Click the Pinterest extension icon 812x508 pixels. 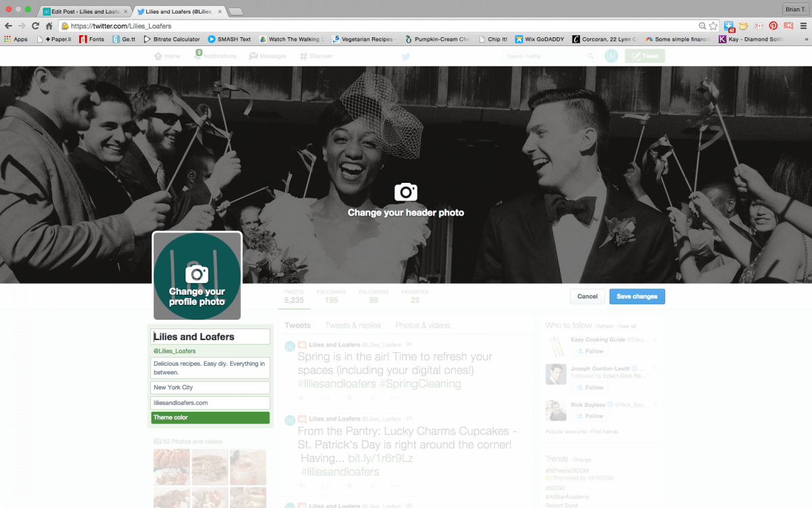tap(773, 26)
